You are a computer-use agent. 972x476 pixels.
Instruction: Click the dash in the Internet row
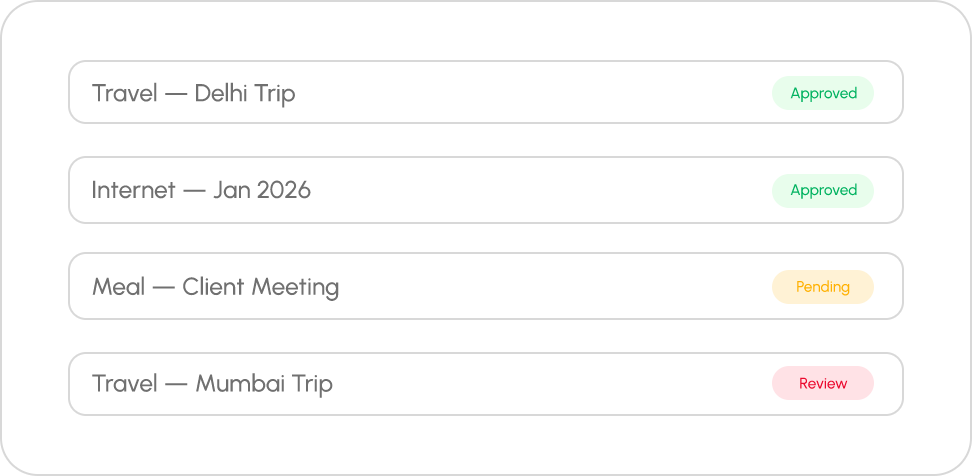point(194,190)
